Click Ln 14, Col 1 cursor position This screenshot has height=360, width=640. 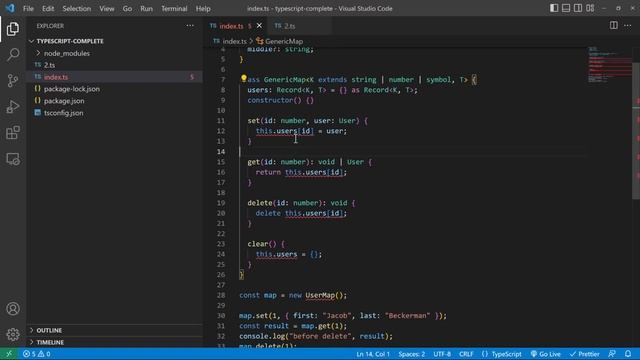[373, 354]
